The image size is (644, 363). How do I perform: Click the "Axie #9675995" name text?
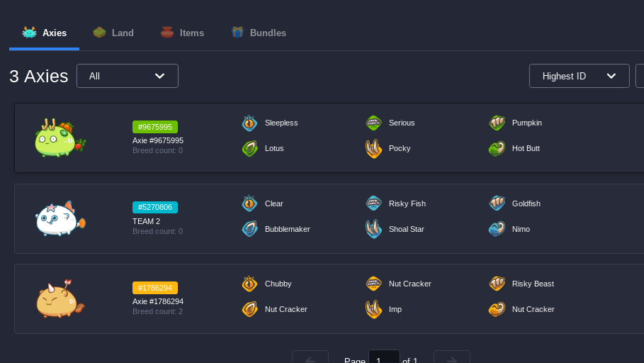(158, 140)
